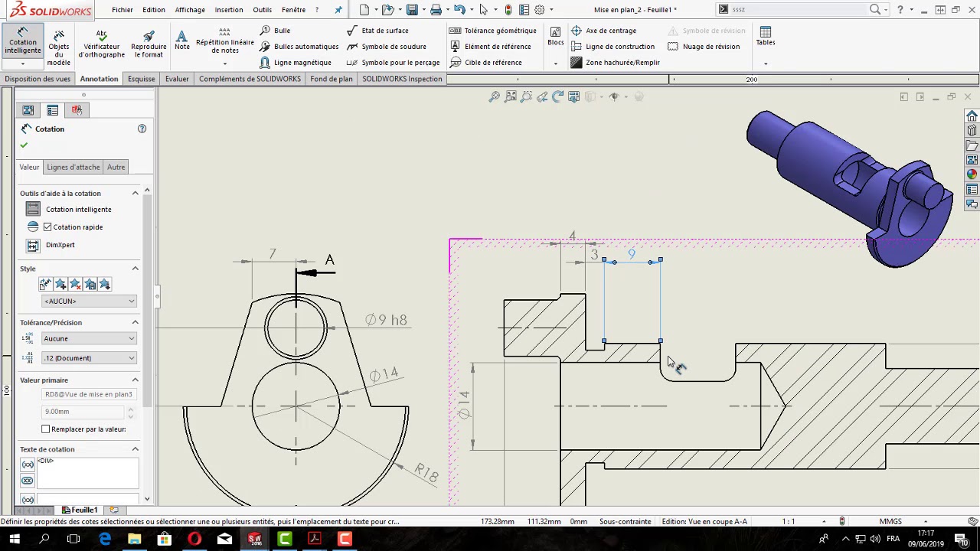Open Disposition des vues tab

point(38,79)
